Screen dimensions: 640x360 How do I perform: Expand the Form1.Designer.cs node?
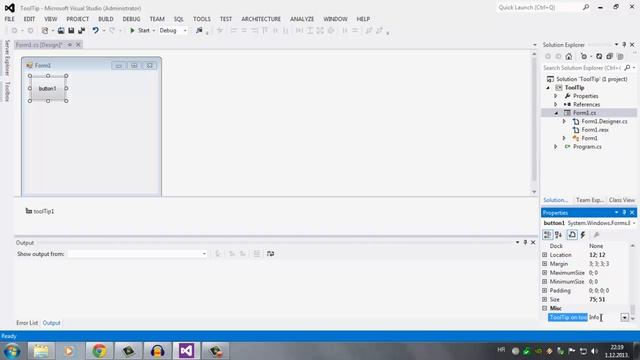click(x=564, y=121)
